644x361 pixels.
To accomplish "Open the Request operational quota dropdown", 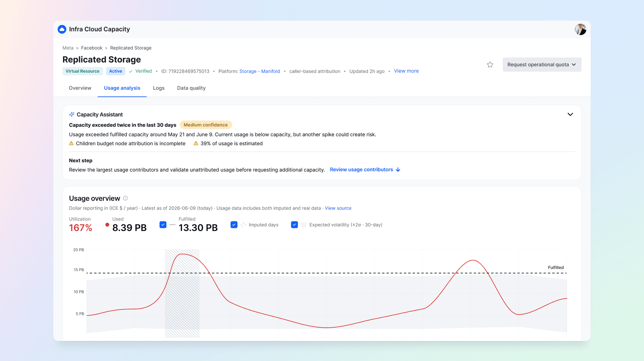I will pyautogui.click(x=542, y=64).
